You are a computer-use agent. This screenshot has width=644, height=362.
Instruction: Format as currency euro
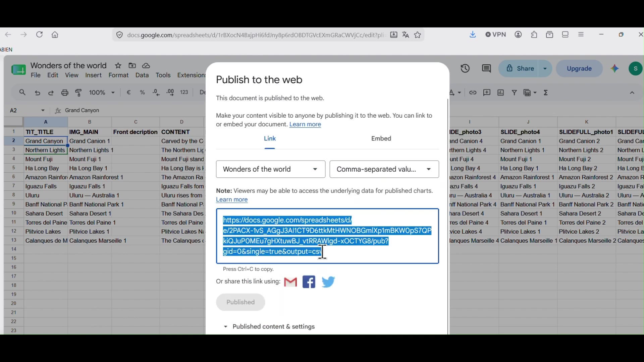(129, 93)
